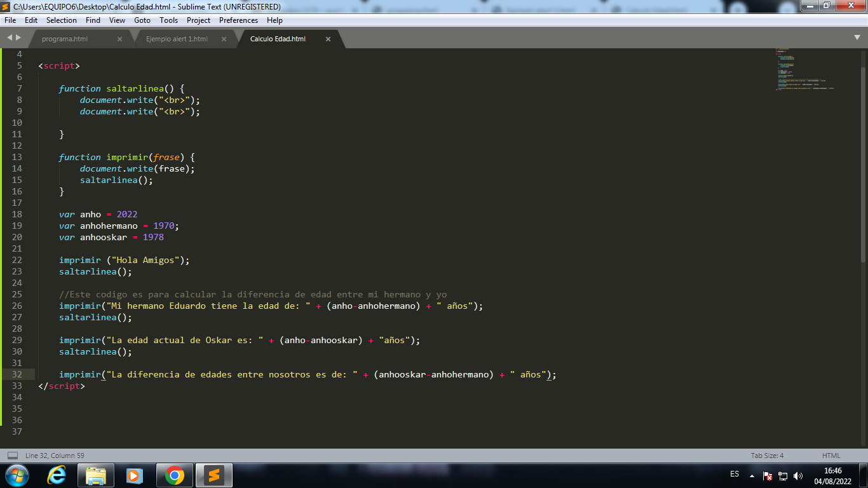The image size is (868, 488).
Task: Click the next tab arrow
Action: coord(18,38)
